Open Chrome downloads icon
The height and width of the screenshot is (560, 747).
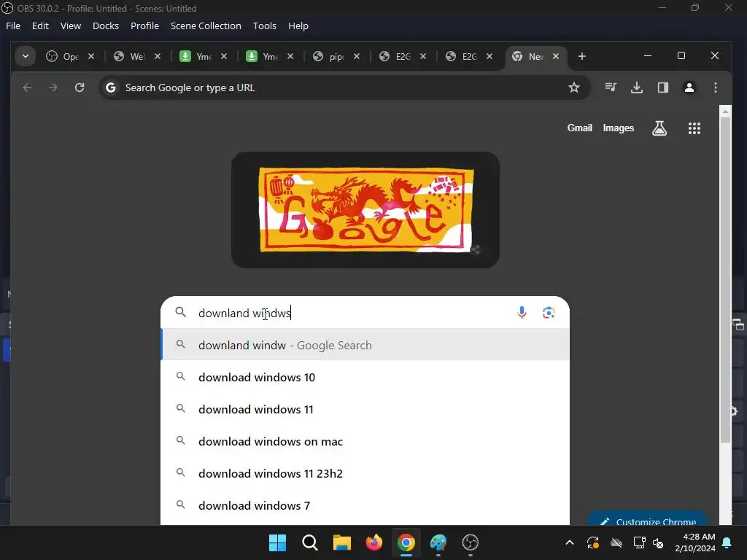point(636,87)
